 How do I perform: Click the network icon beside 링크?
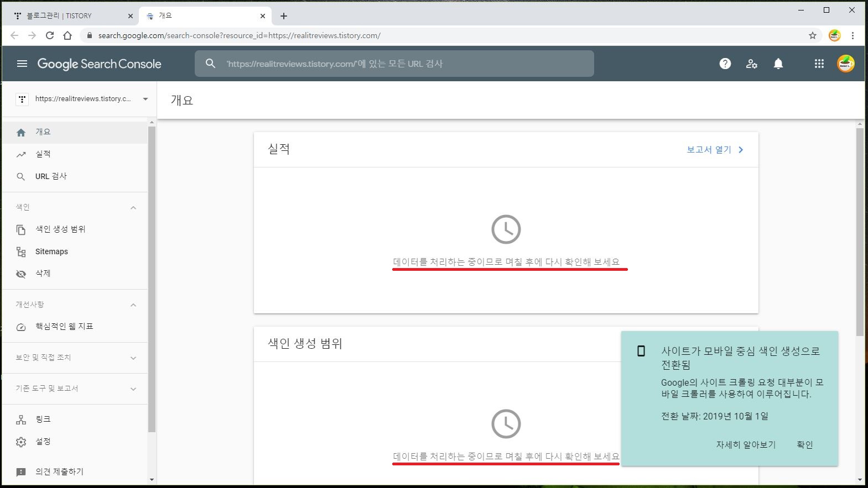click(x=21, y=419)
